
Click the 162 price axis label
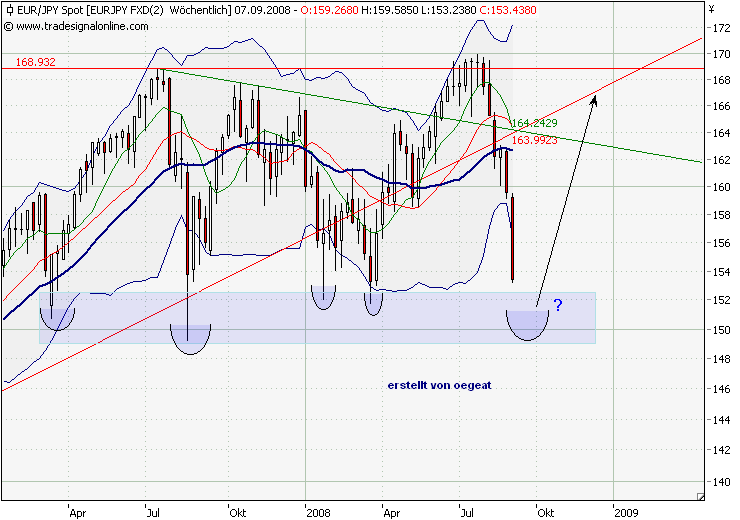[721, 159]
